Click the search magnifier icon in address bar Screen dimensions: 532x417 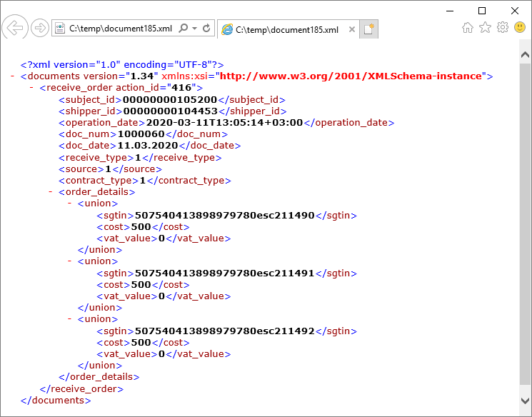click(183, 29)
